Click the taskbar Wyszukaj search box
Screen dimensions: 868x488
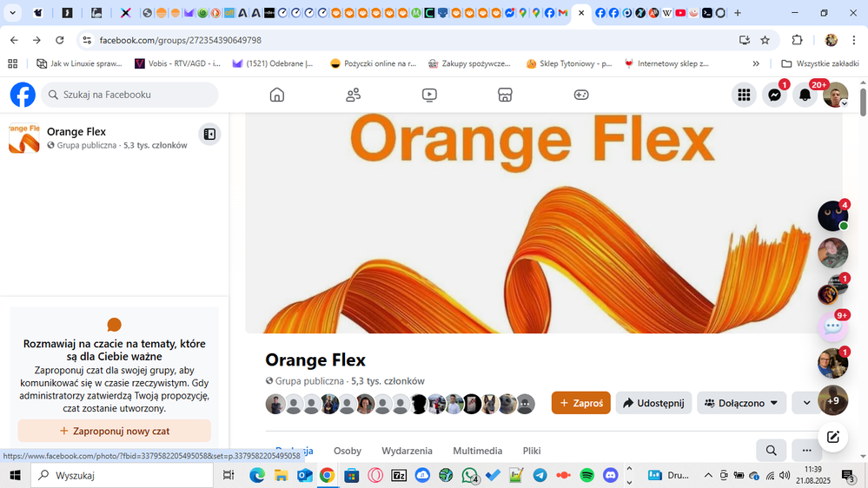122,475
